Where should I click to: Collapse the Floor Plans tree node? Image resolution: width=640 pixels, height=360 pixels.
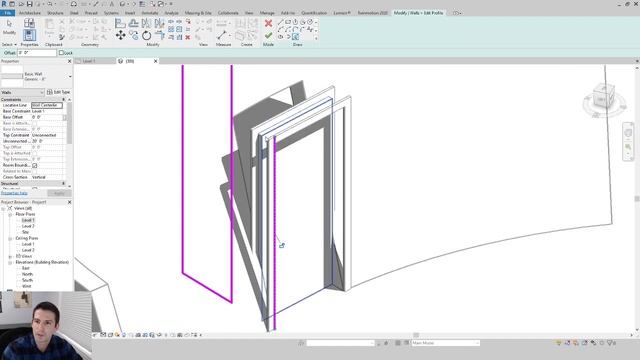click(10, 214)
